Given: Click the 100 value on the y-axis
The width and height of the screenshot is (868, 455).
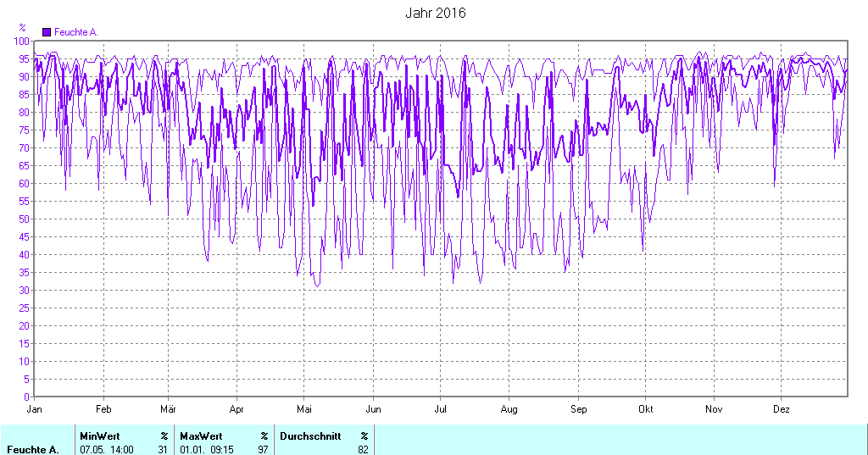Looking at the screenshot, I should pos(22,41).
